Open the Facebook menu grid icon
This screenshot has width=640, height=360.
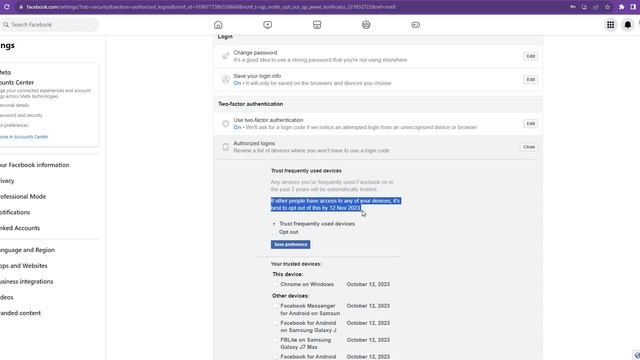pyautogui.click(x=610, y=25)
